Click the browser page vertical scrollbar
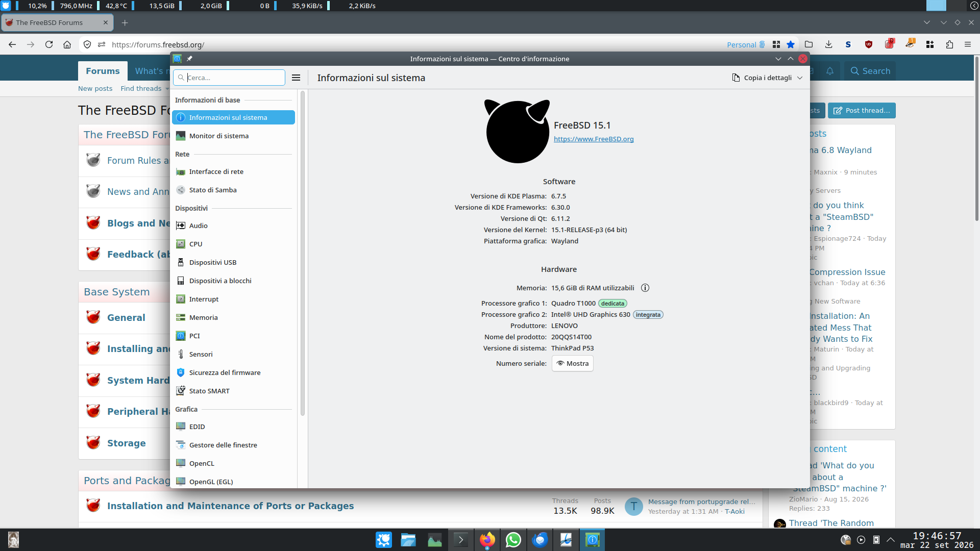980x551 pixels. tap(977, 138)
